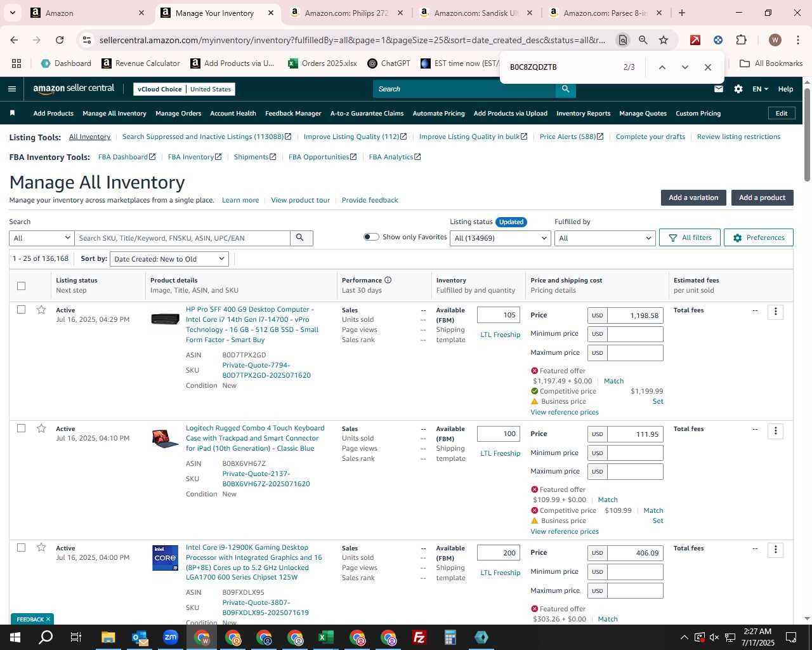This screenshot has height=650, width=812.
Task: Focus the Search SKU, Title/Keyword input field
Action: (182, 238)
